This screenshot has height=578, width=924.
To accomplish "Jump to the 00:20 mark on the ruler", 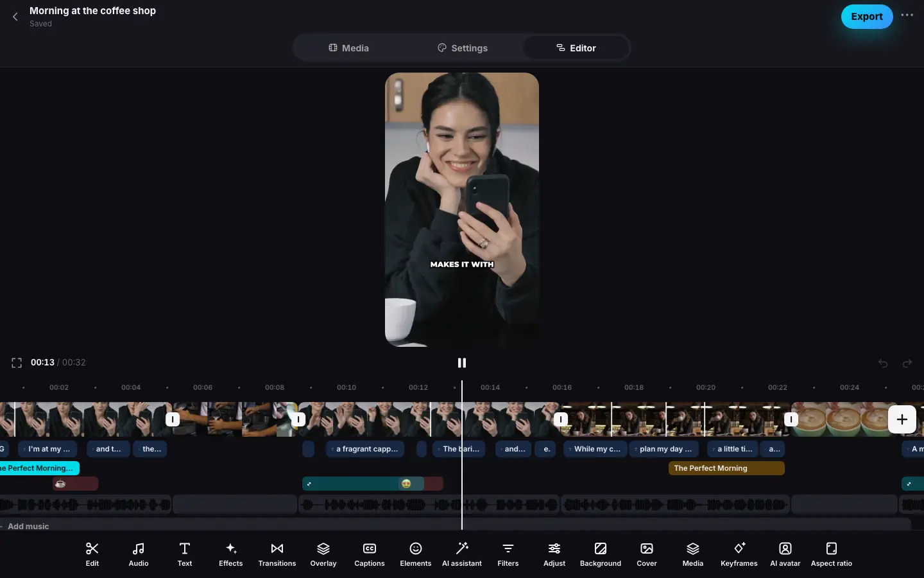I will click(706, 387).
